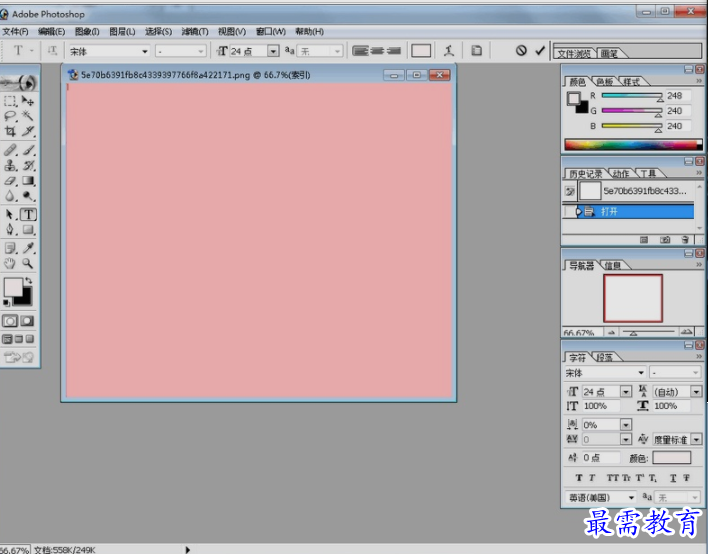Viewport: 708px width, 554px height.
Task: Toggle small caps in character panel
Action: coord(626,478)
